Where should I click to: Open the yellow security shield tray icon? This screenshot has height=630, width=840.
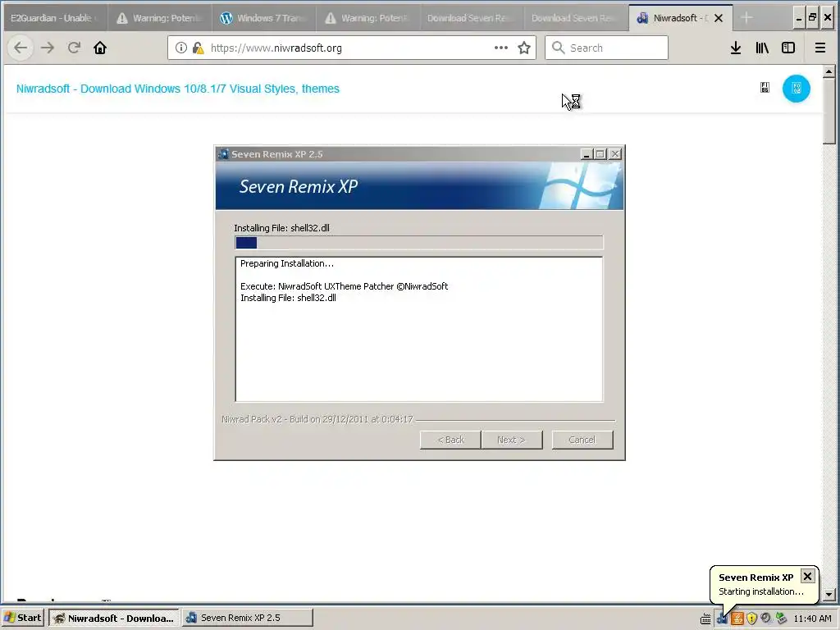(x=751, y=619)
